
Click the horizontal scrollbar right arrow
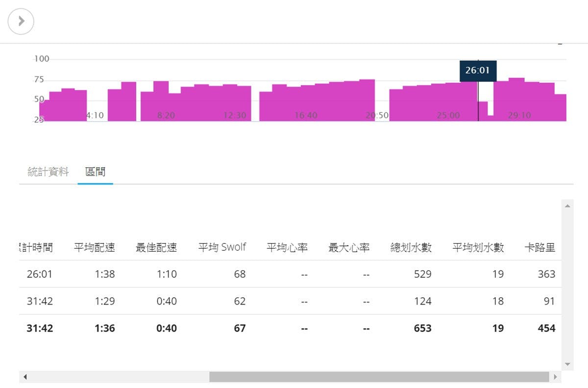point(555,377)
